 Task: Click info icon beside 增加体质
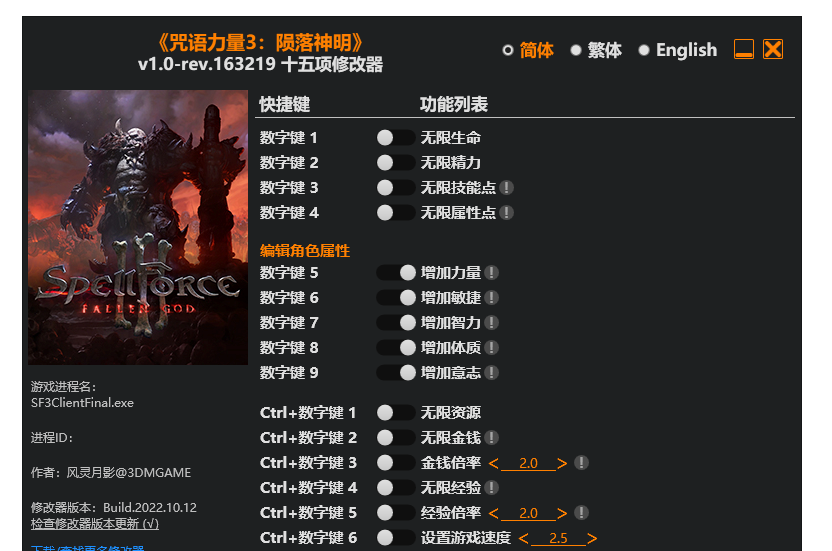(x=491, y=347)
